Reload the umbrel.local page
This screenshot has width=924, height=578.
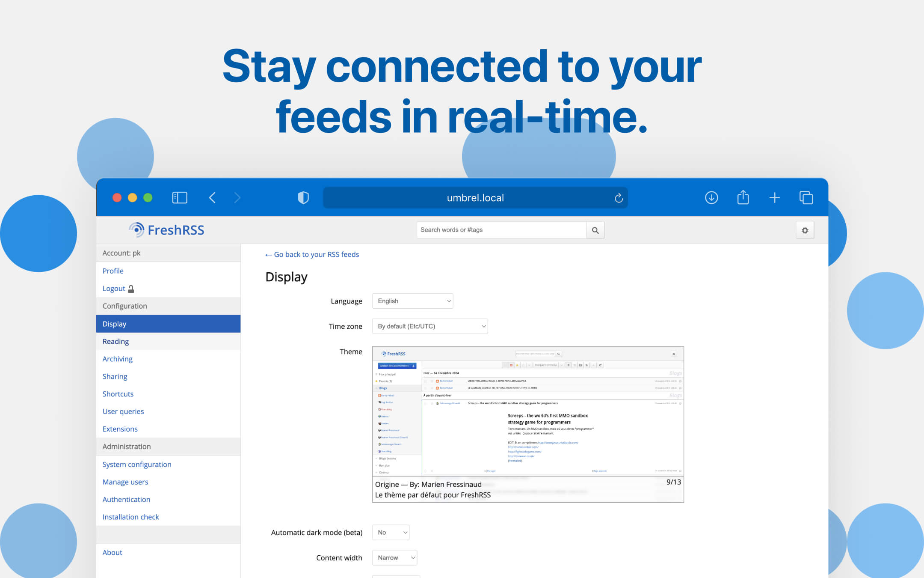[x=619, y=197]
